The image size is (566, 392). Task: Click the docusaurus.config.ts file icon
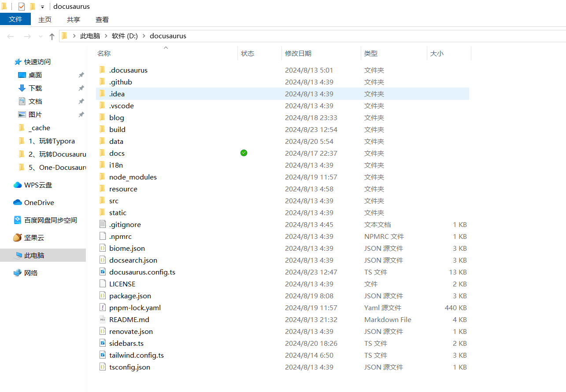pos(103,272)
